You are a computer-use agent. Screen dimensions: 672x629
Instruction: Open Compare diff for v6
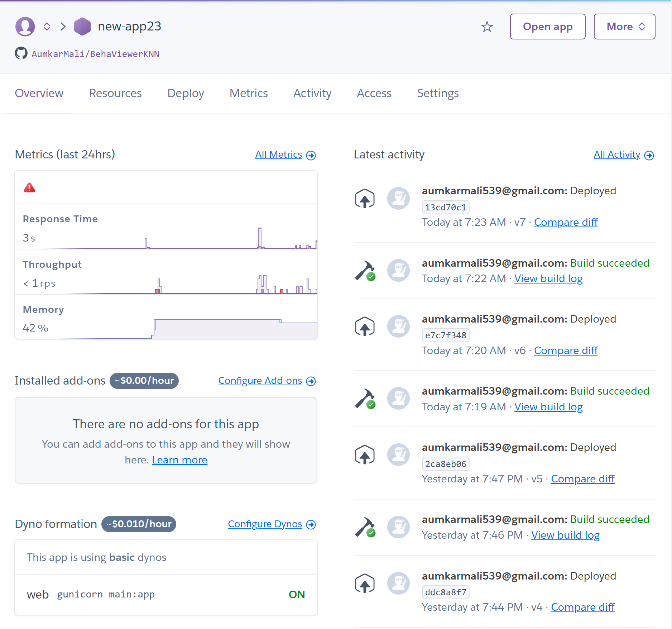pos(566,351)
